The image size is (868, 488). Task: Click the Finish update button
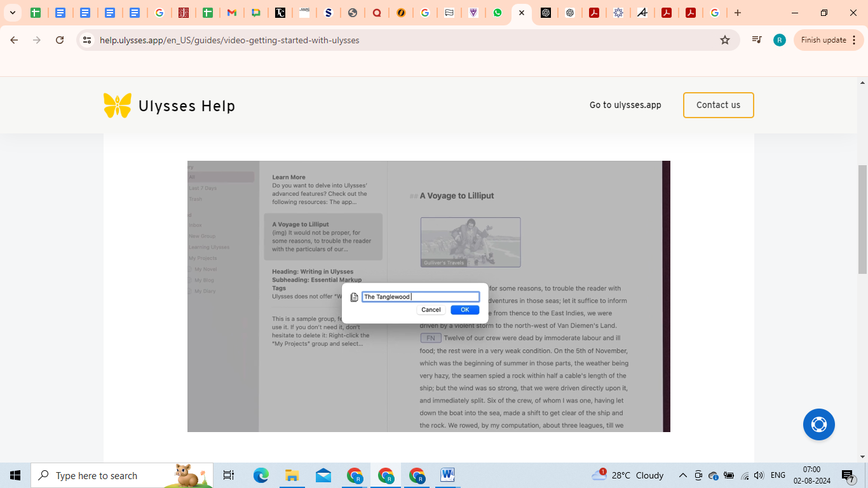coord(829,40)
